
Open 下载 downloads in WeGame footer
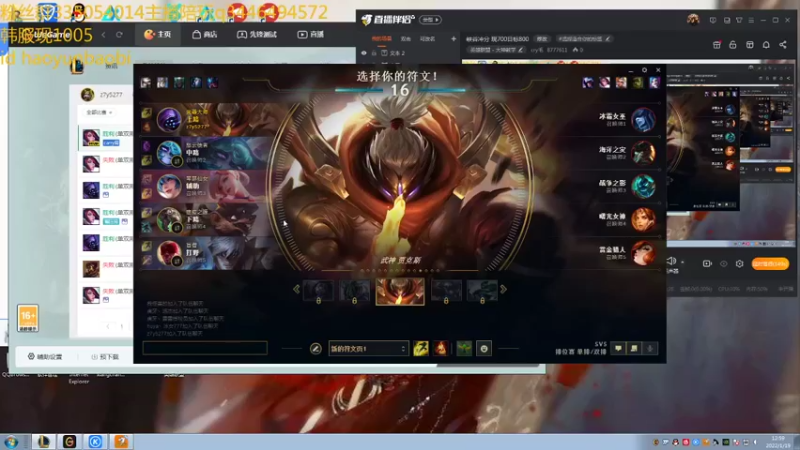pos(105,357)
